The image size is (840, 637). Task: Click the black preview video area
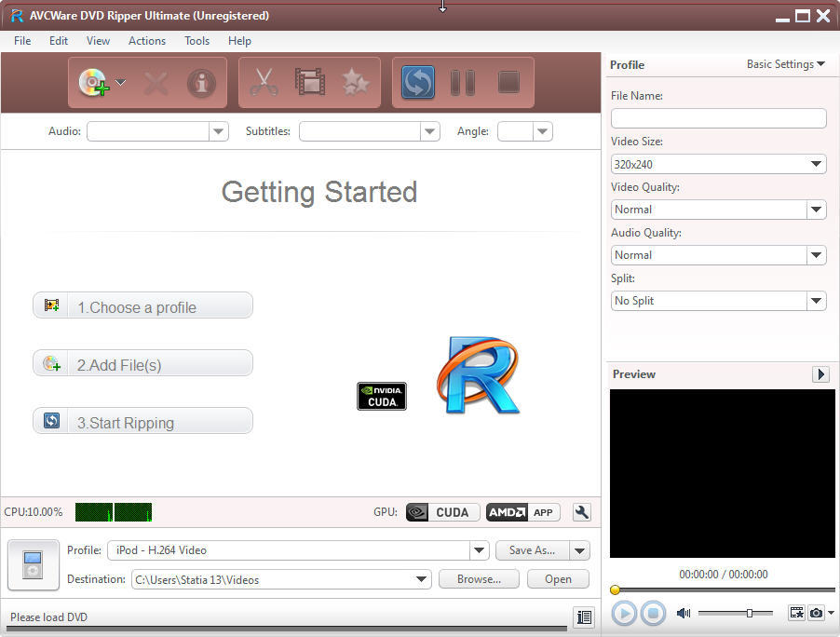coord(722,473)
